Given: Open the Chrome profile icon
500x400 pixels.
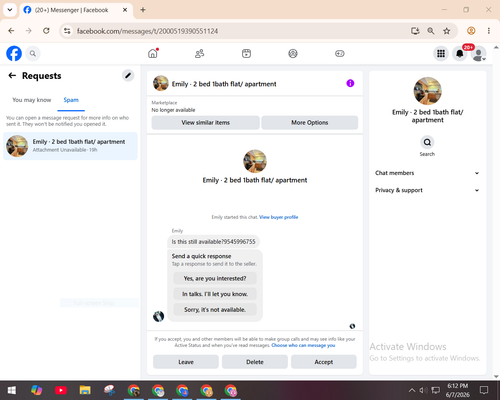Looking at the screenshot, I should (x=471, y=31).
